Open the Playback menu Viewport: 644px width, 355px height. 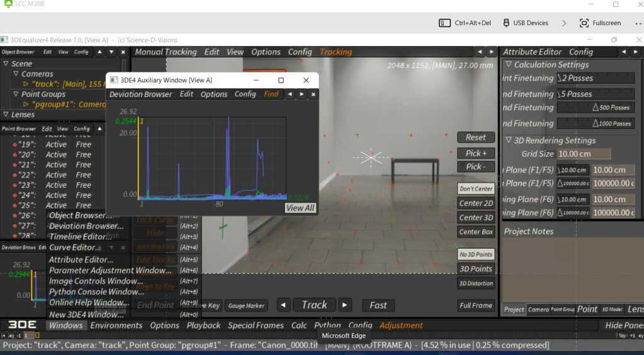(204, 325)
